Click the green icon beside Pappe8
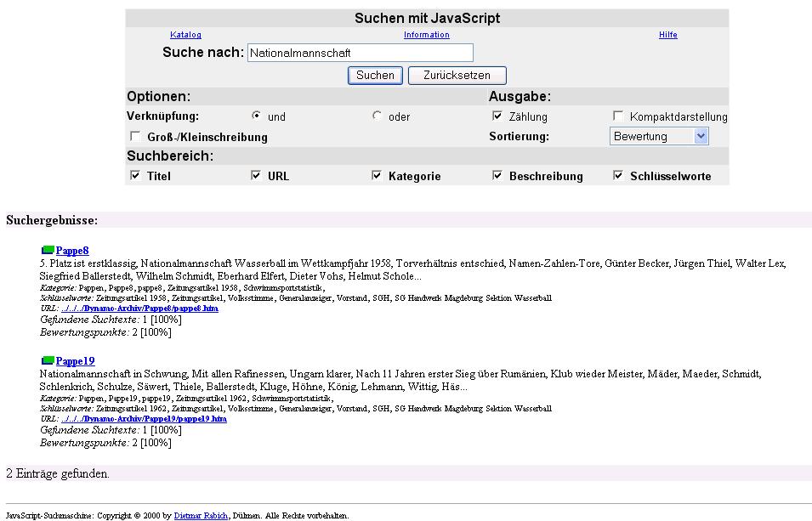This screenshot has height=521, width=812. tap(48, 251)
